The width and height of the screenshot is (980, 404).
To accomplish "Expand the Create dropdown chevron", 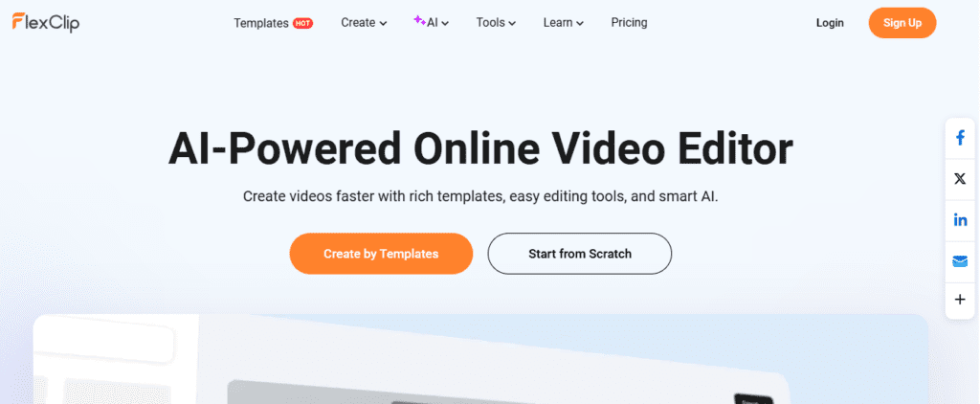I will [383, 24].
